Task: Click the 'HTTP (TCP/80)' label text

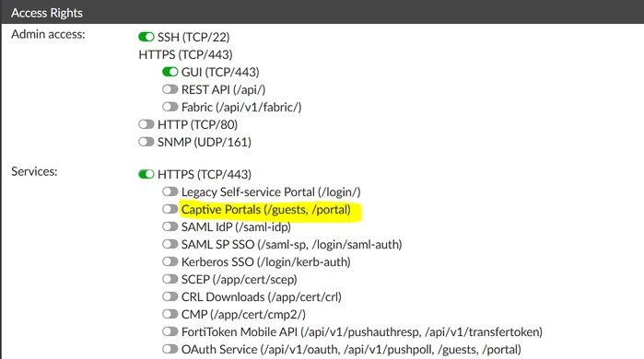Action: pyautogui.click(x=197, y=124)
